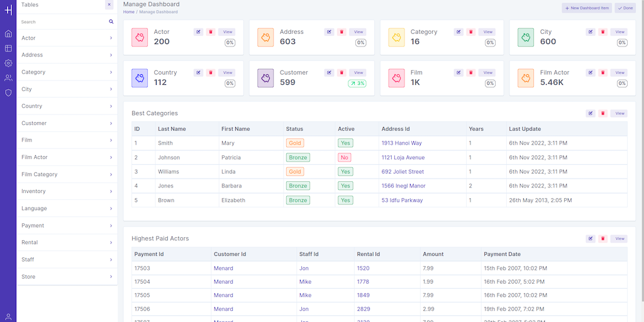Click the tables grid icon in sidebar

[x=8, y=48]
